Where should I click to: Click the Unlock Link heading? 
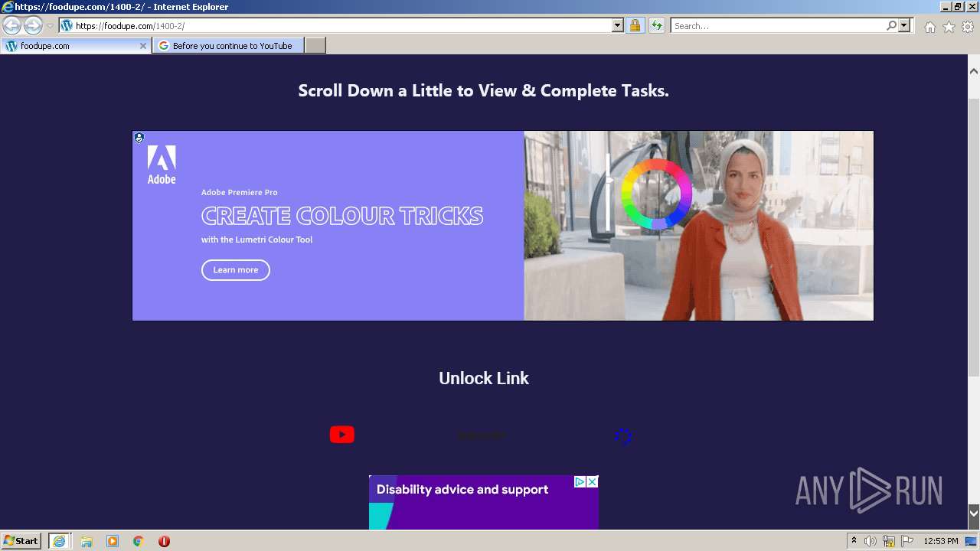pyautogui.click(x=484, y=378)
